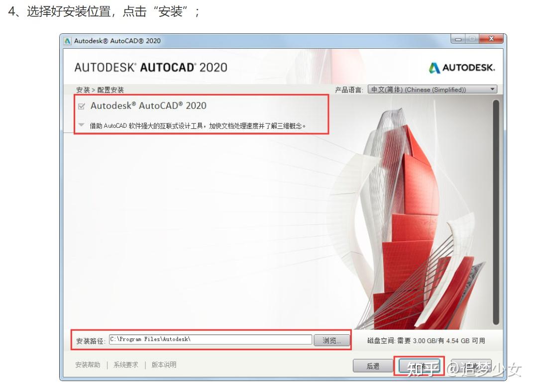Open the 版本说明 link
Screen dimensions: 536x392
tap(164, 365)
